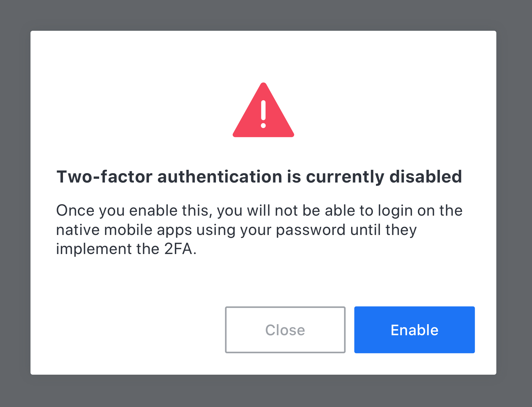
Task: Activate 2FA using the Enable button
Action: pos(414,330)
